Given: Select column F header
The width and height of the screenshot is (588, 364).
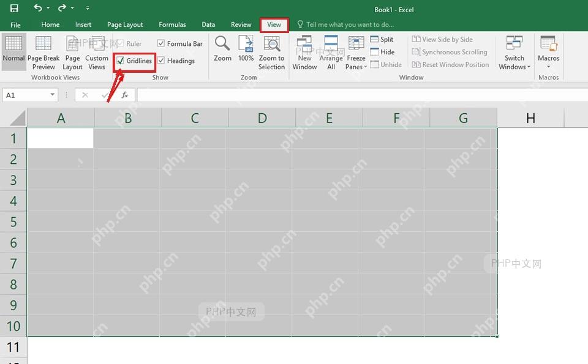Looking at the screenshot, I should coord(396,118).
